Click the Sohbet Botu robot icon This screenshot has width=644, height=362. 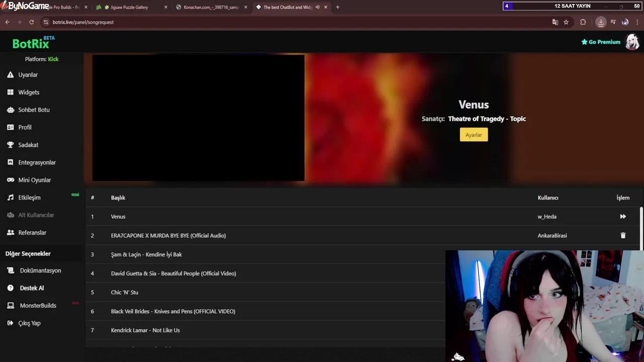point(10,110)
